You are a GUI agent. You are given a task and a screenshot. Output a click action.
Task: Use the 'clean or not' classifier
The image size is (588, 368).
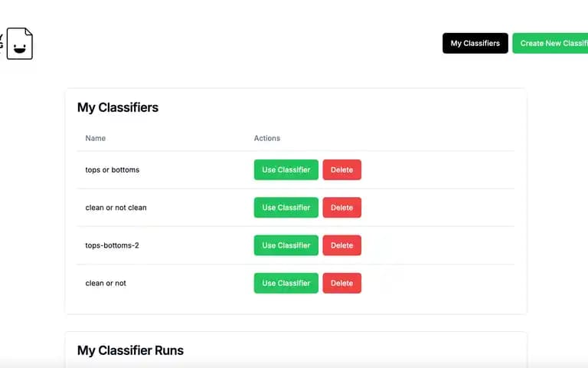click(286, 283)
